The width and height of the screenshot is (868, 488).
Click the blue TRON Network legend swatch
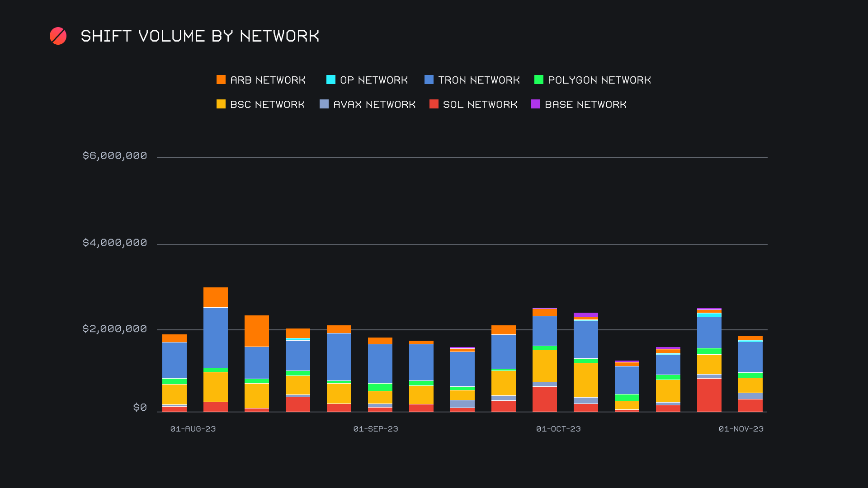pos(429,80)
